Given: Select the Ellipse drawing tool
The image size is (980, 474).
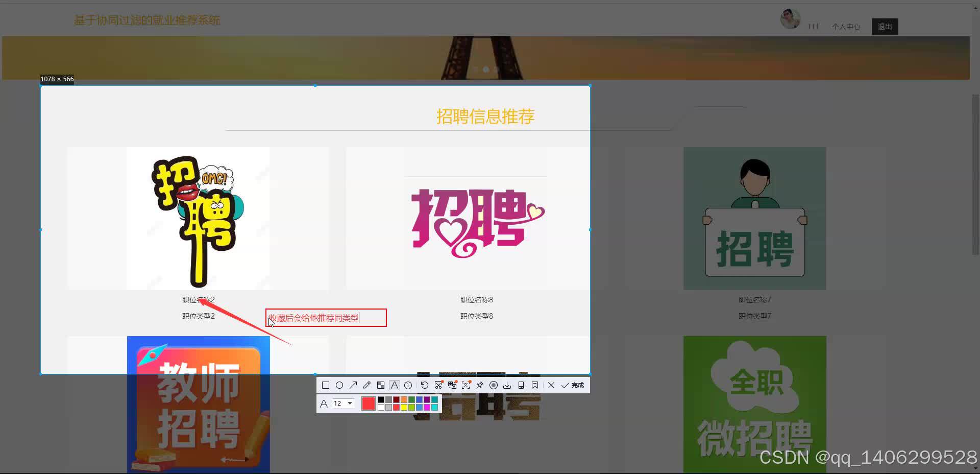Looking at the screenshot, I should click(339, 385).
